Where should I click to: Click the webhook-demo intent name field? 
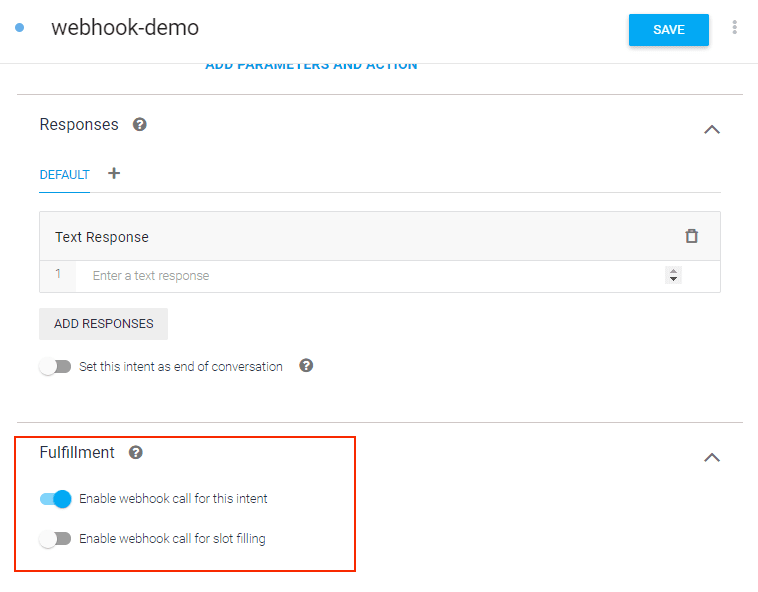pyautogui.click(x=125, y=28)
